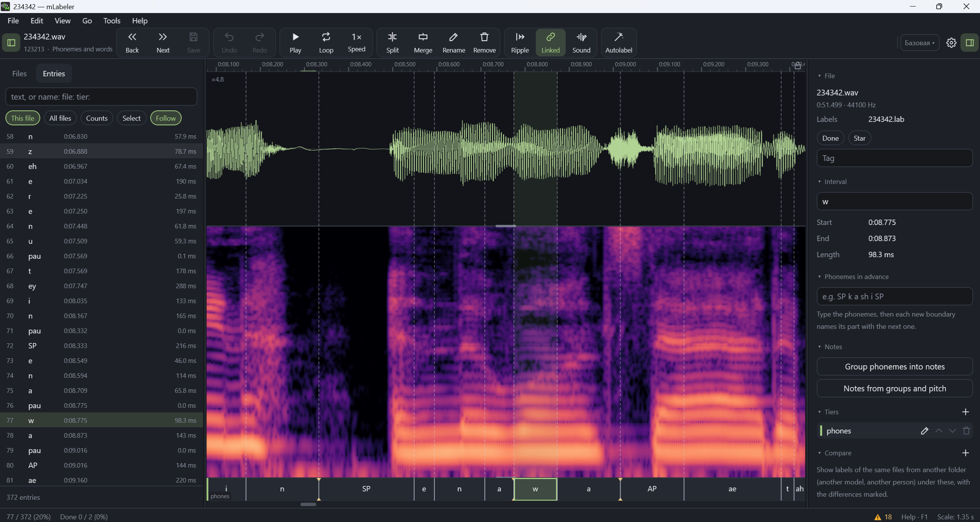980x522 pixels.
Task: Toggle the This file filter chip
Action: (23, 118)
